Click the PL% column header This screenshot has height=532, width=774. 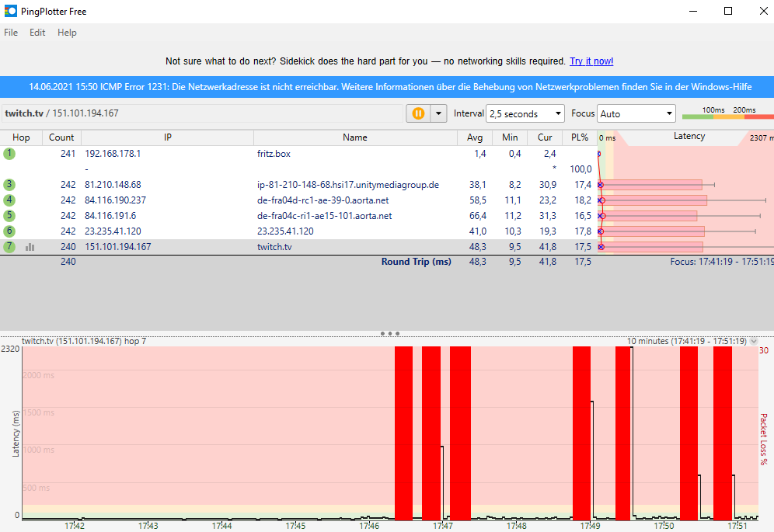click(580, 137)
